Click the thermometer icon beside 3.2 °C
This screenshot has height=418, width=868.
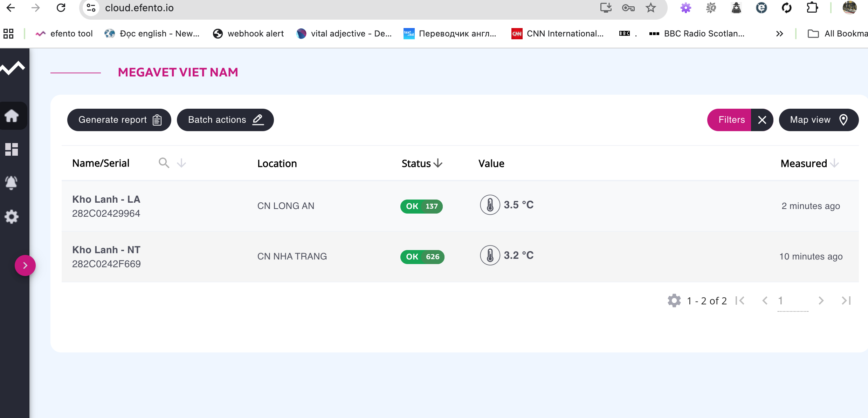(490, 255)
